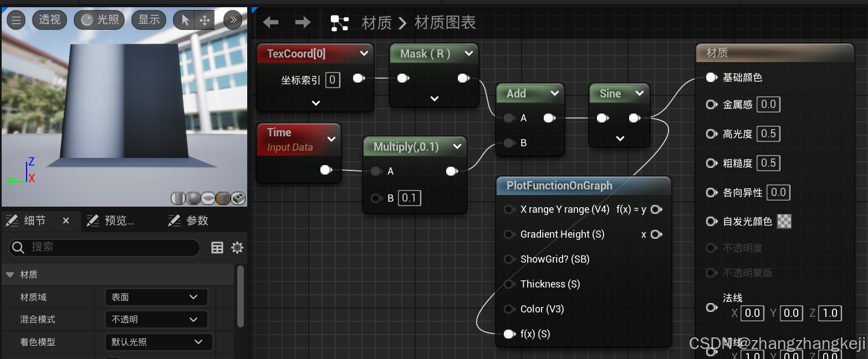The height and width of the screenshot is (359, 868).
Task: Click 材质图表 in the breadcrumb
Action: [x=445, y=23]
